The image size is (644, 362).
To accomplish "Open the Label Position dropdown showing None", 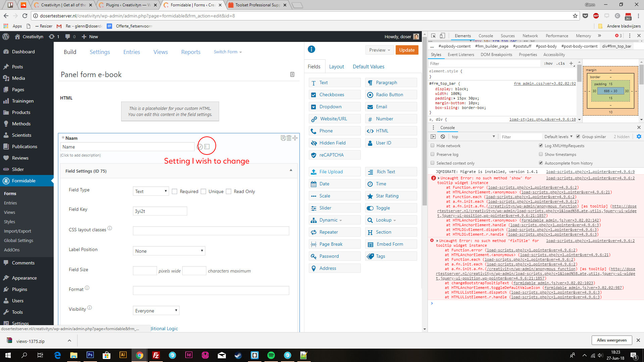I will 169,251.
